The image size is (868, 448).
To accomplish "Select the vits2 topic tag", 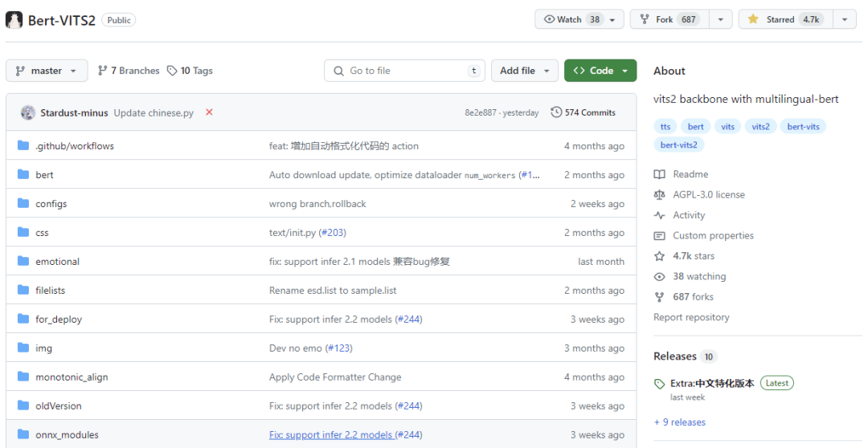I will click(x=760, y=127).
